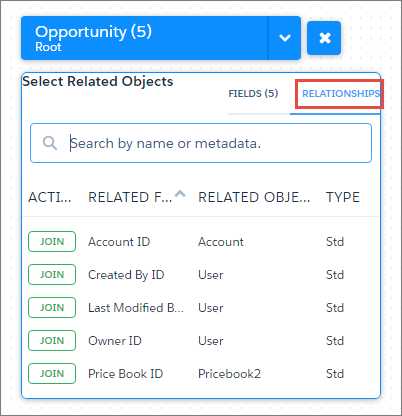
Task: Sort by the Related Field column header
Action: coord(130,197)
